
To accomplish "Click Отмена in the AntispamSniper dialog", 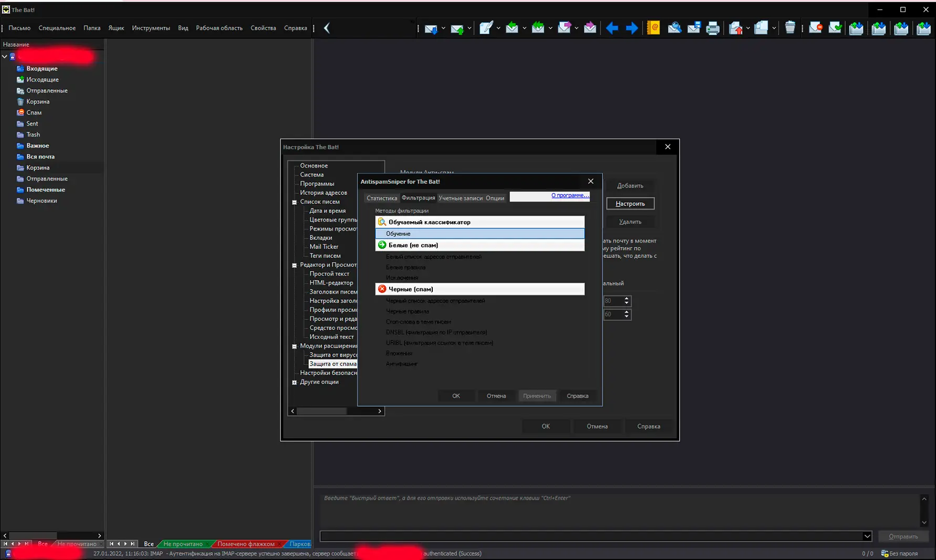I will click(x=496, y=396).
